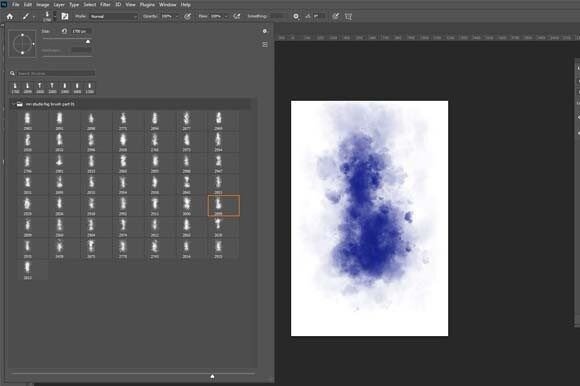
Task: Open the Plugins menu
Action: (147, 5)
